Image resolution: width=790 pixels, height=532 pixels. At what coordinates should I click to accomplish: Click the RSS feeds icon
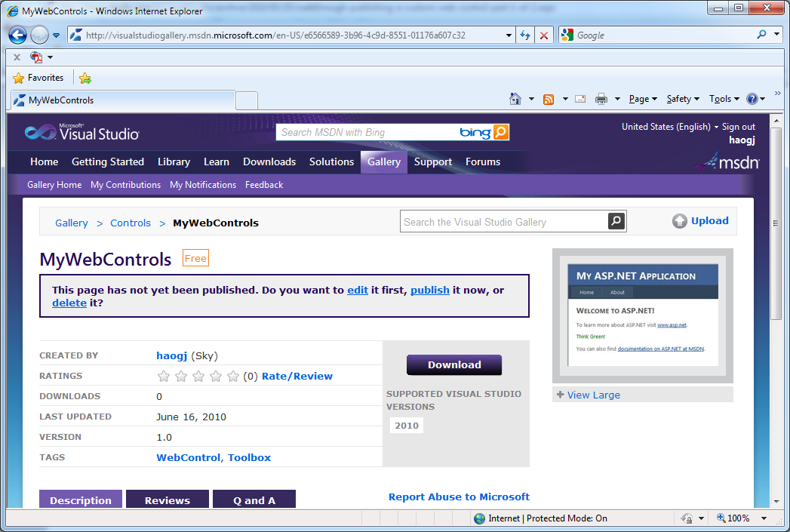[x=549, y=100]
